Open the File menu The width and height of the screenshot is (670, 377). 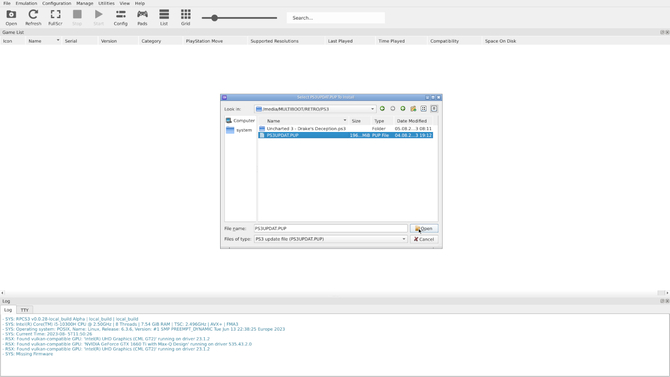pyautogui.click(x=7, y=3)
